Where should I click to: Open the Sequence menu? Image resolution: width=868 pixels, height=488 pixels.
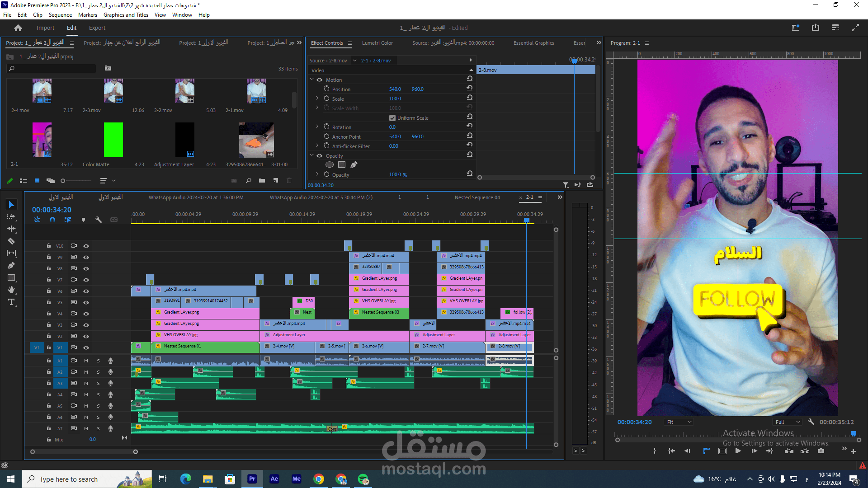[60, 15]
